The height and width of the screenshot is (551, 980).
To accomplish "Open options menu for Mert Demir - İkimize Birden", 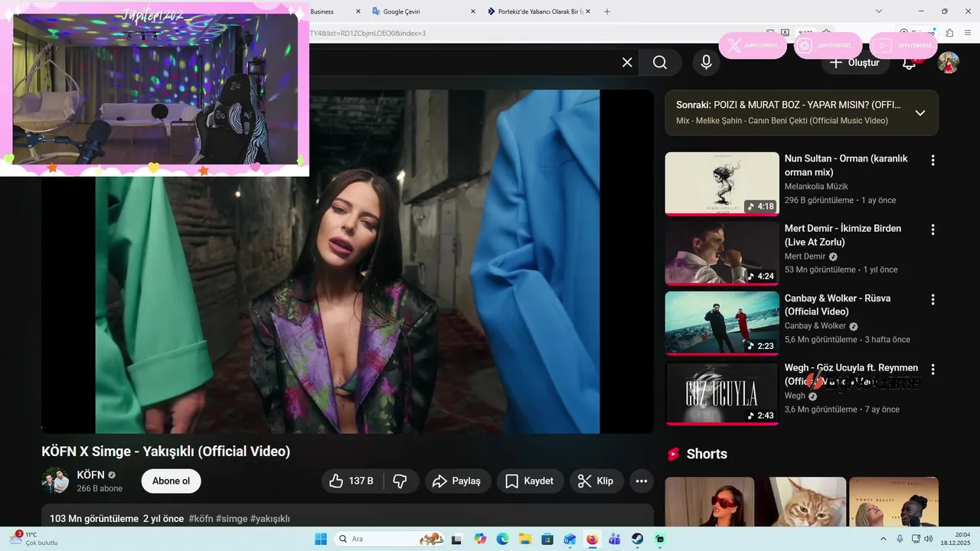I will click(x=933, y=230).
